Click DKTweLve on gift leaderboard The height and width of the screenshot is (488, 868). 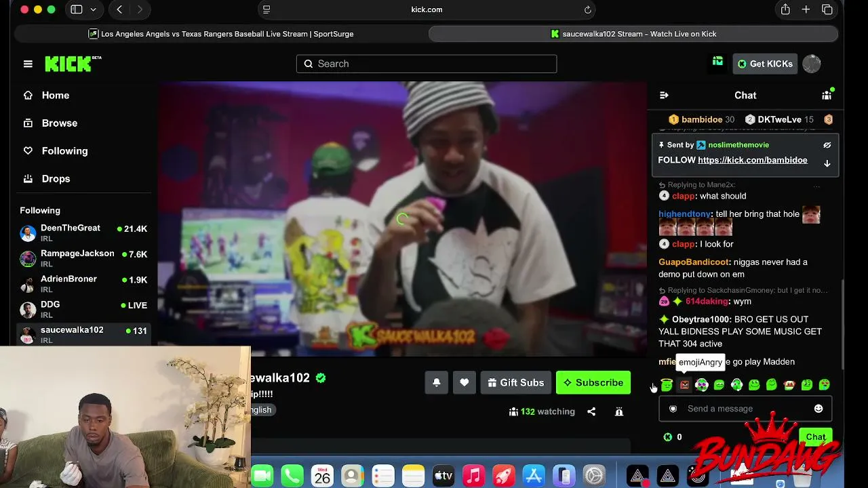[780, 120]
